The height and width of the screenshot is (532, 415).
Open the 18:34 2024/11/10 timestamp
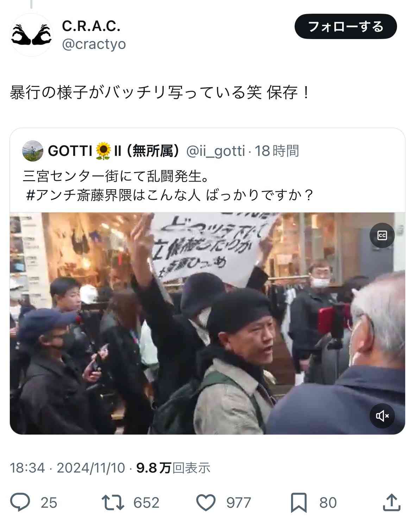click(67, 468)
